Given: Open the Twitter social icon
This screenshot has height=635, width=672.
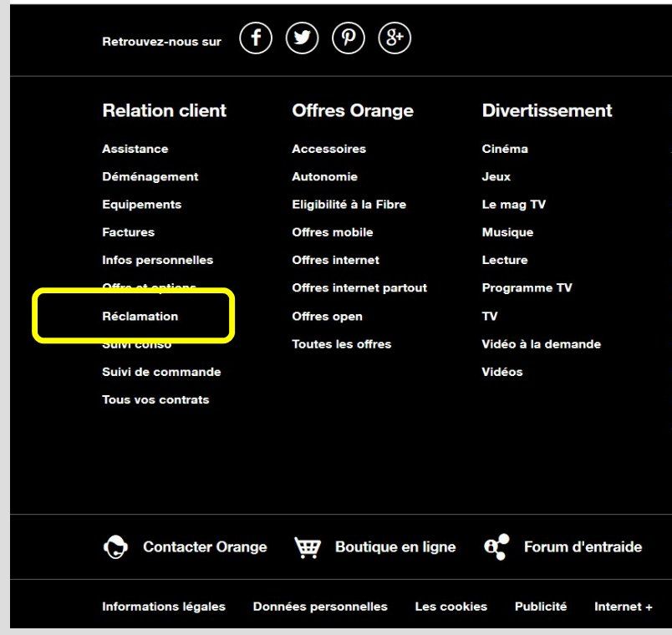Looking at the screenshot, I should click(302, 39).
